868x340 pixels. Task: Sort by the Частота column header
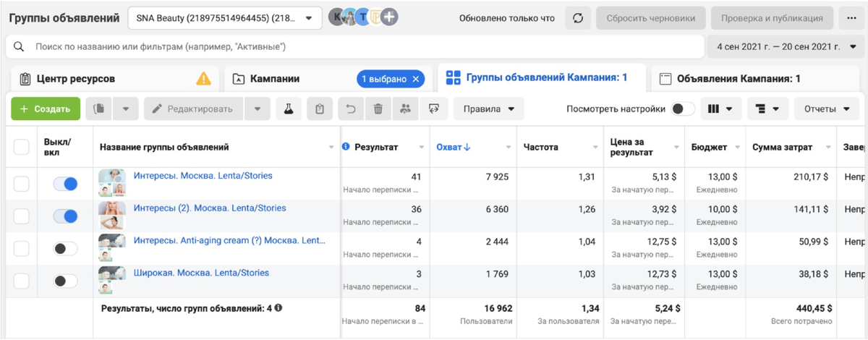tap(541, 147)
